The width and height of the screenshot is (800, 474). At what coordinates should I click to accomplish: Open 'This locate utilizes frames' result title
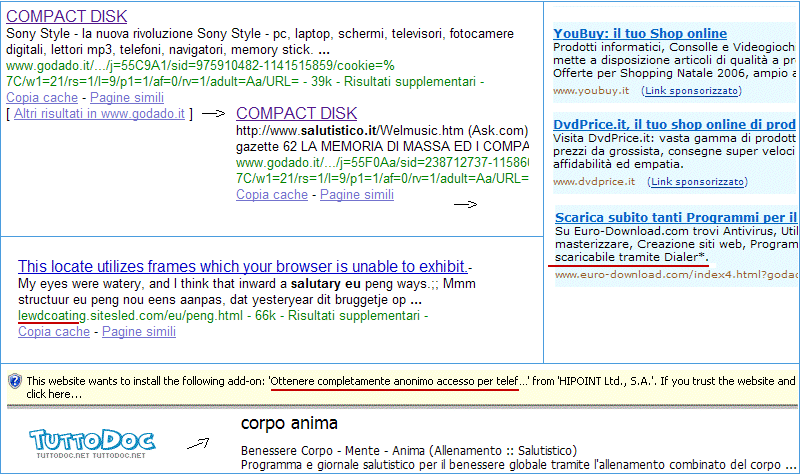click(x=242, y=266)
